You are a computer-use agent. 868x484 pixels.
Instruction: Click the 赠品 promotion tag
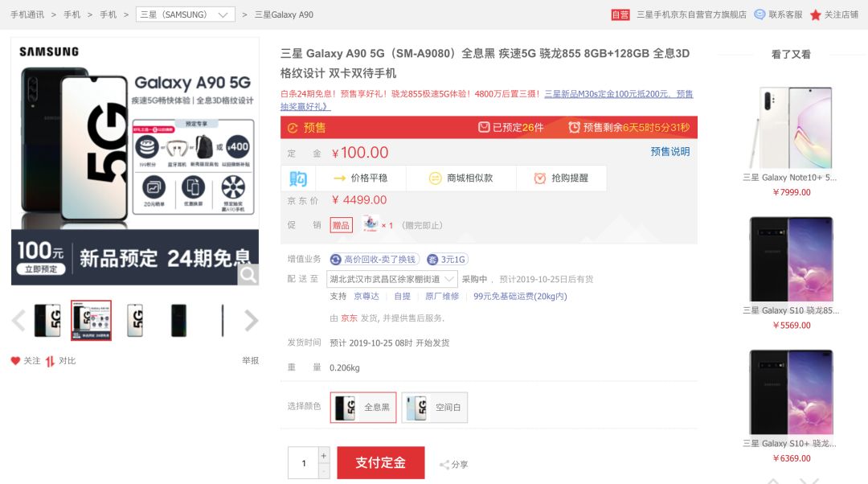[341, 225]
